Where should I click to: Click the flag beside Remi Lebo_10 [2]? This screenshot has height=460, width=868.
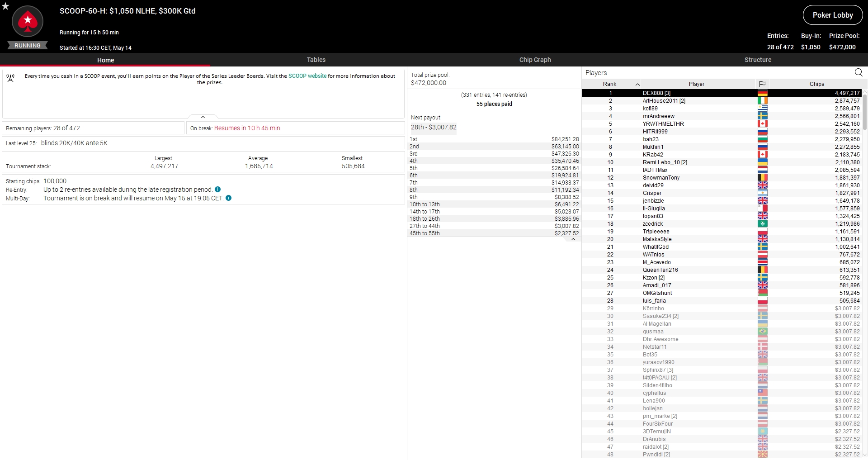point(763,162)
